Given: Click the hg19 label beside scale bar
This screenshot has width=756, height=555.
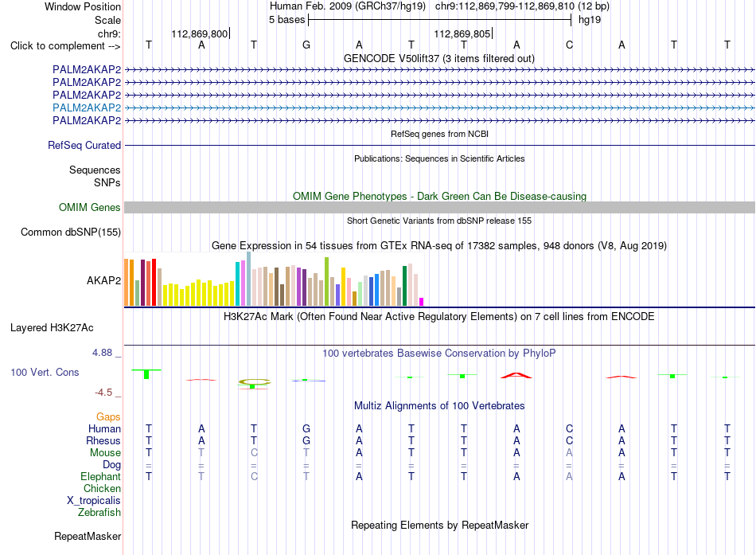Looking at the screenshot, I should (x=590, y=20).
